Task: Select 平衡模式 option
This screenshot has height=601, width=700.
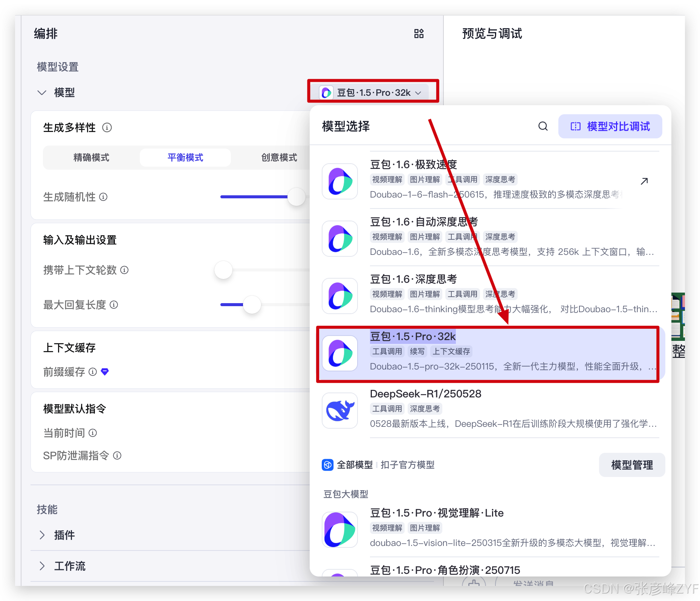Action: [185, 157]
